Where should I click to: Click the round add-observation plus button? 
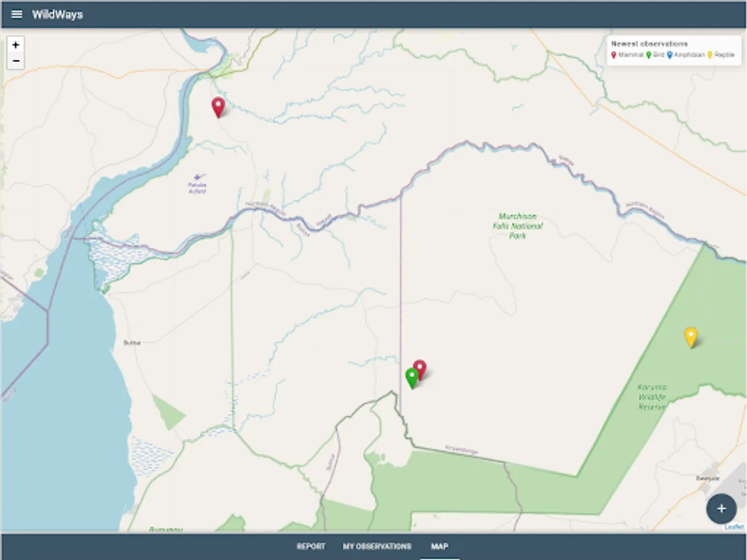click(x=721, y=508)
